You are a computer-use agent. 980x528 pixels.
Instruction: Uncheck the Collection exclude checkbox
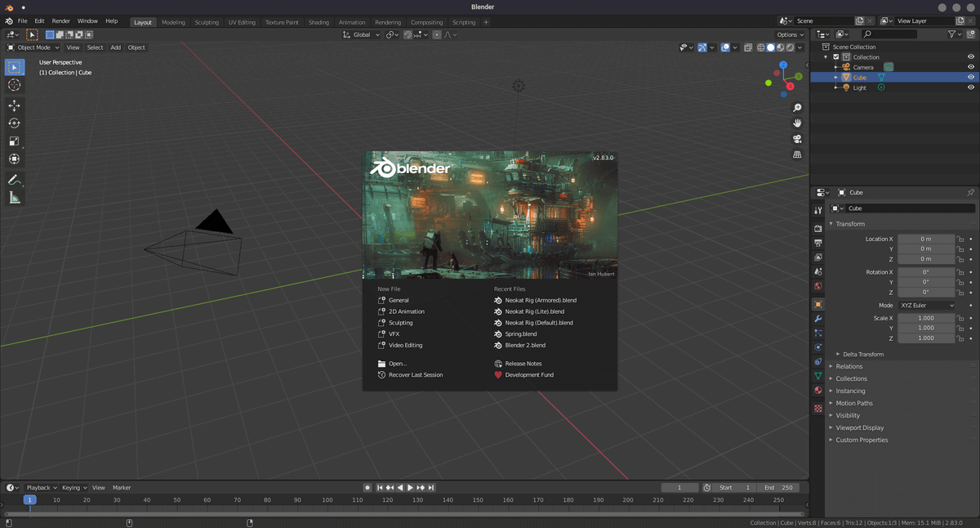click(x=835, y=57)
